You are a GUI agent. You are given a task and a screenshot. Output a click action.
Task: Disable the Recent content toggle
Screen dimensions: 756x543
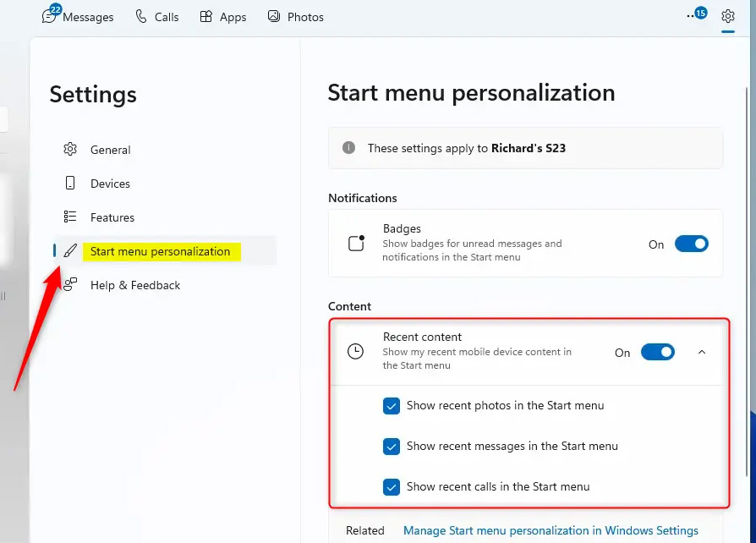[657, 352]
